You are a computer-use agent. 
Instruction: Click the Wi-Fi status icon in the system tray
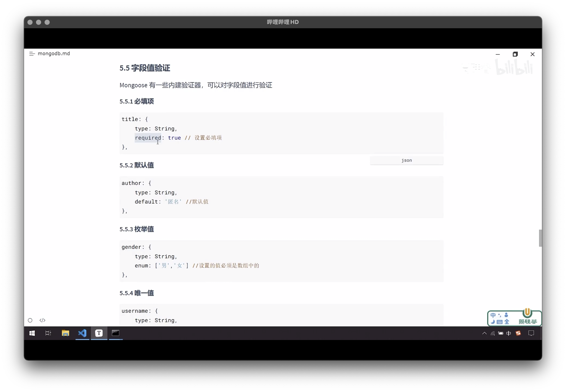tap(493, 333)
